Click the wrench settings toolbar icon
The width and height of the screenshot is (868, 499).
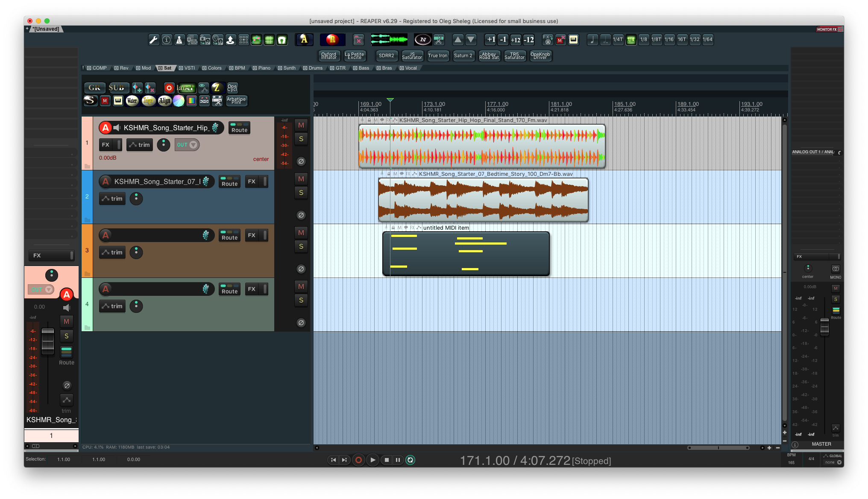click(153, 40)
